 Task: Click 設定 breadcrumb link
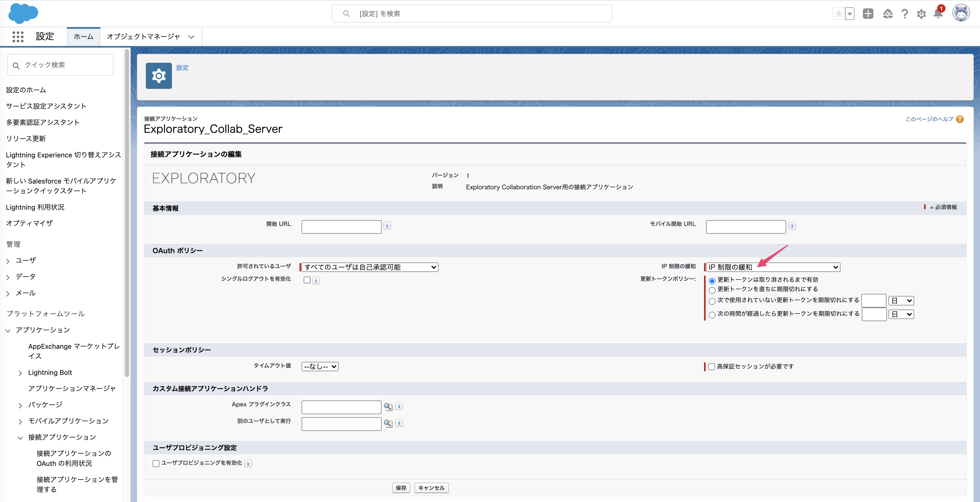182,68
